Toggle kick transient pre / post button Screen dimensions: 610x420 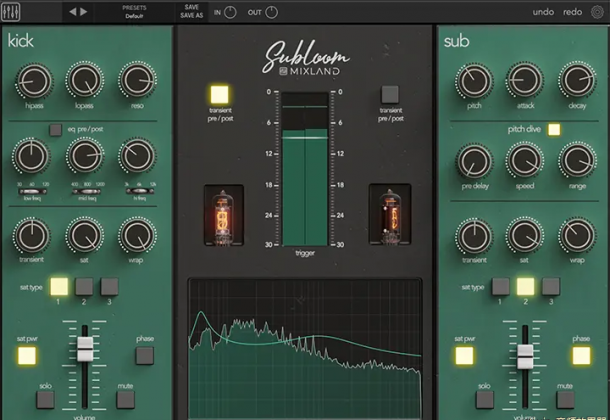coord(219,94)
